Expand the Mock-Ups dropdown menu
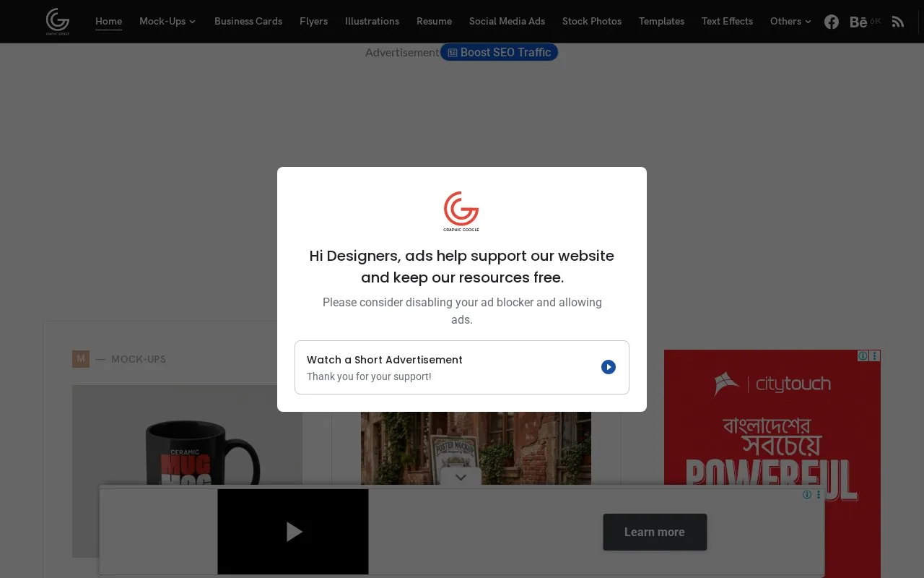 click(x=167, y=21)
